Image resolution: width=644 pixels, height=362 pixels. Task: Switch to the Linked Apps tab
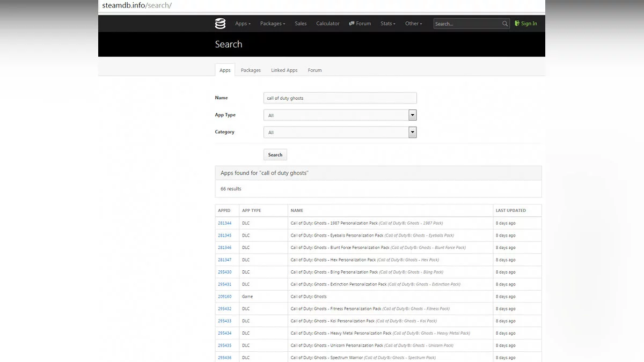coord(284,70)
